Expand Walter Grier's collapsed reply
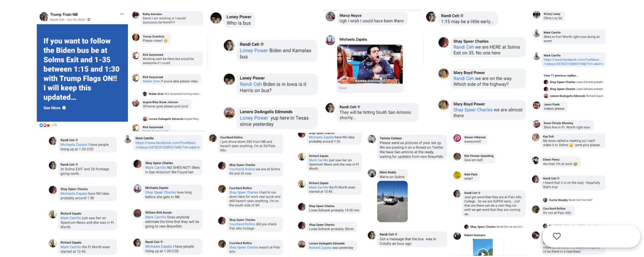 (x=172, y=94)
